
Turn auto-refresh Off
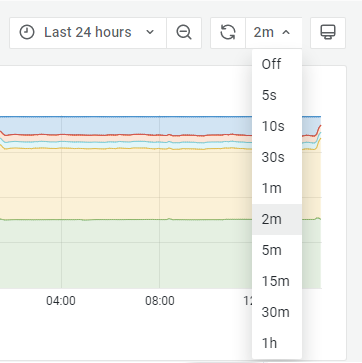click(277, 64)
